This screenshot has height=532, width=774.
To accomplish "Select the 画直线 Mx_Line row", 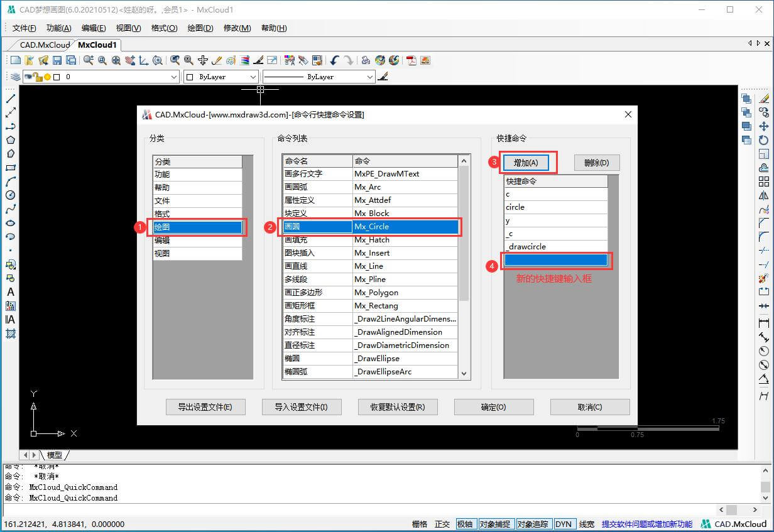I will click(x=370, y=266).
